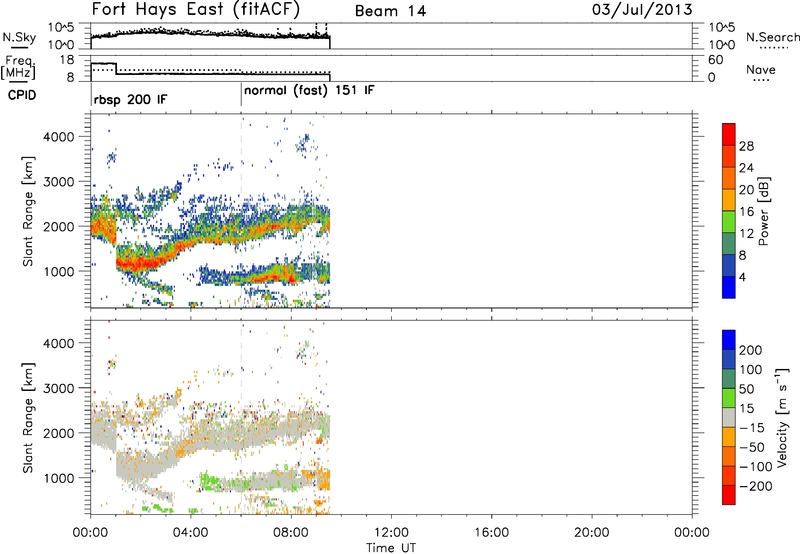Click the '4000' tick on the power panel
The width and height of the screenshot is (800, 554).
pos(58,137)
